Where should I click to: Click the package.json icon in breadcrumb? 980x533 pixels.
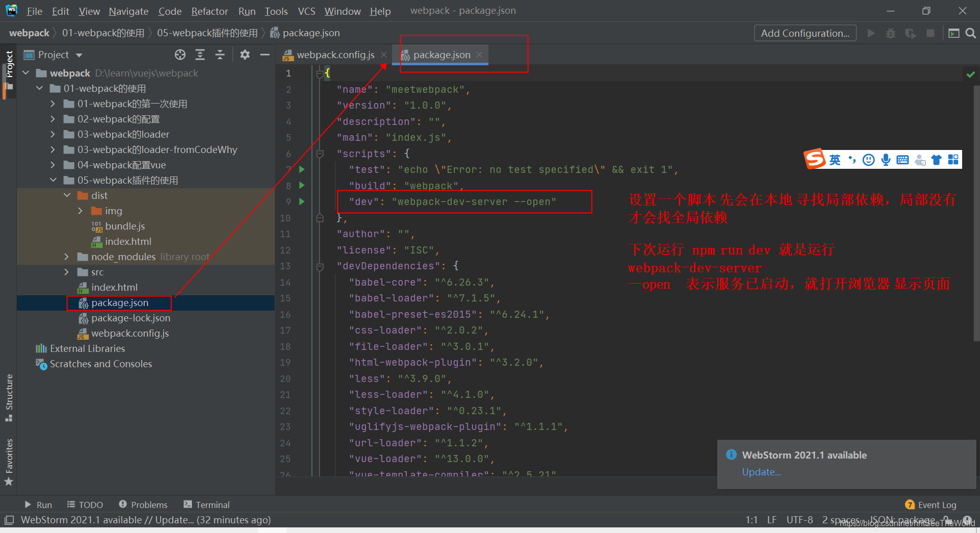pyautogui.click(x=275, y=33)
